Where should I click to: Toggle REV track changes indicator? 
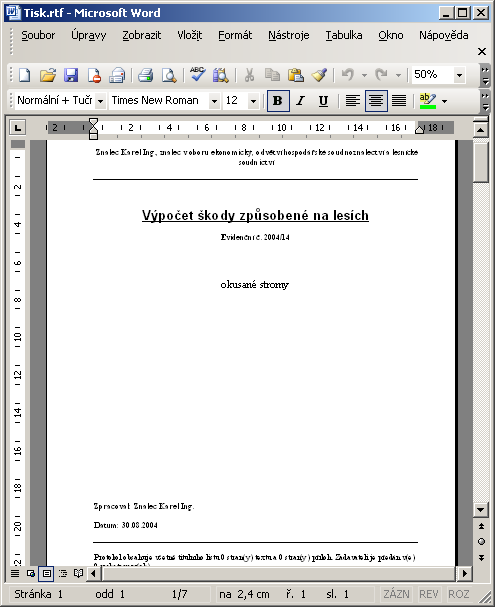[428, 594]
